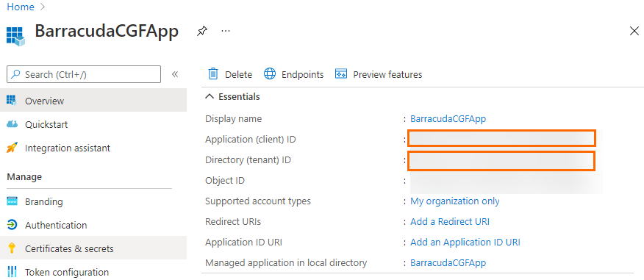The width and height of the screenshot is (644, 280).
Task: Click the Authentication icon
Action: tap(12, 225)
